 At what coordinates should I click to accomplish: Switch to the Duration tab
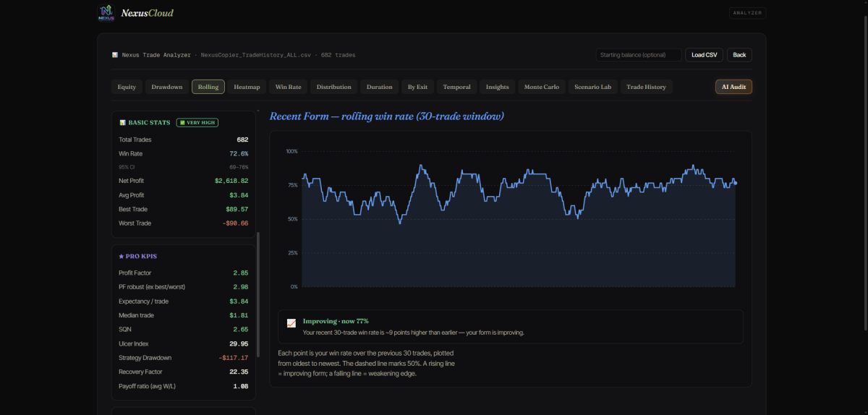pos(379,87)
